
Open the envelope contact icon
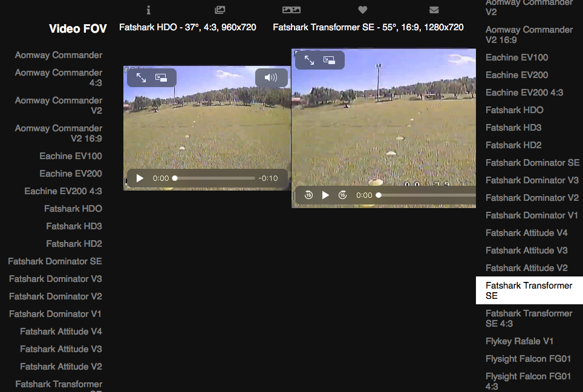coord(434,10)
